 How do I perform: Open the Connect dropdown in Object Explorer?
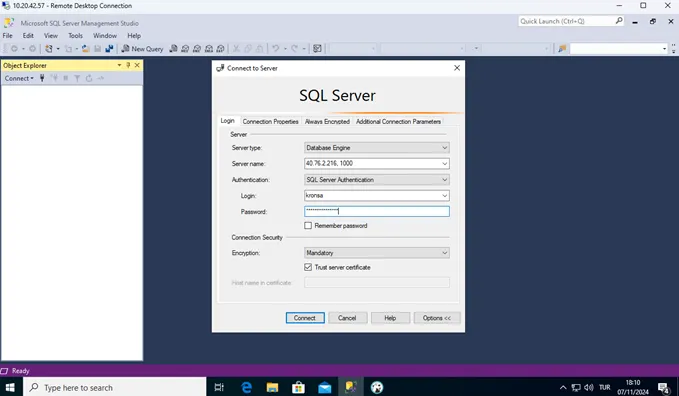tap(19, 78)
